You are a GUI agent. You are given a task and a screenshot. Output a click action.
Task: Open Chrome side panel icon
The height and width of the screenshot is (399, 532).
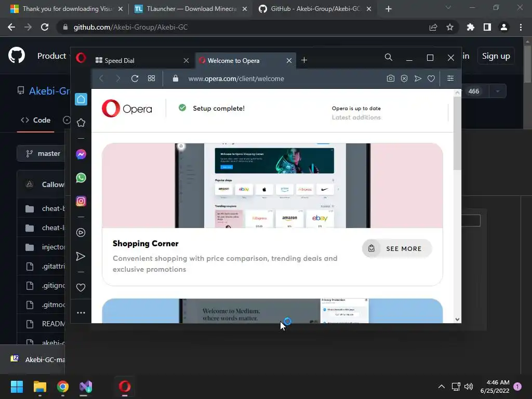(x=487, y=27)
